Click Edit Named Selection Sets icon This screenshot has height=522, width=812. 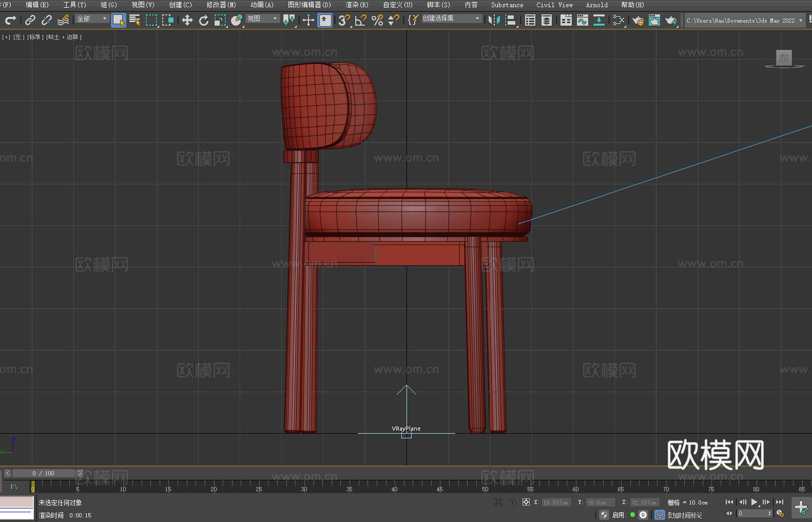pos(413,20)
